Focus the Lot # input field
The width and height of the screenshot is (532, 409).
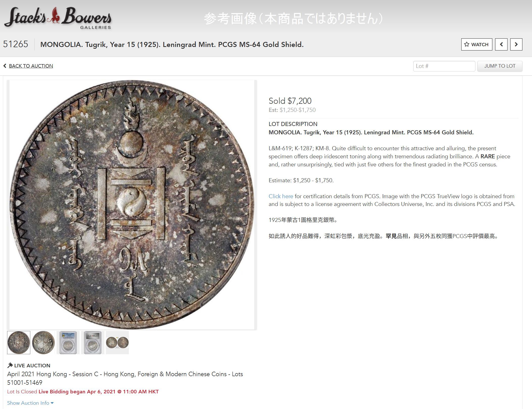coord(444,66)
